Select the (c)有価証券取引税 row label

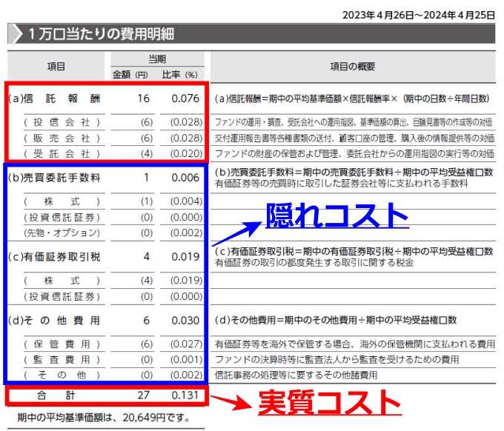click(x=53, y=257)
